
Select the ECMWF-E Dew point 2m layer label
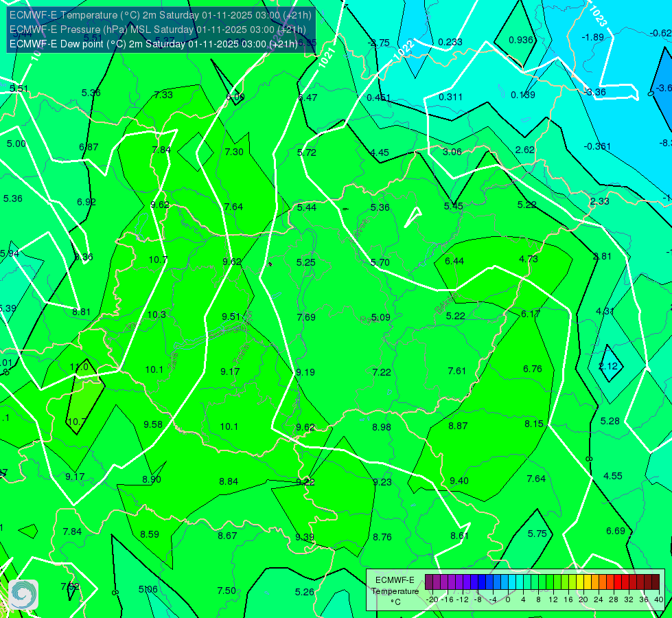154,44
